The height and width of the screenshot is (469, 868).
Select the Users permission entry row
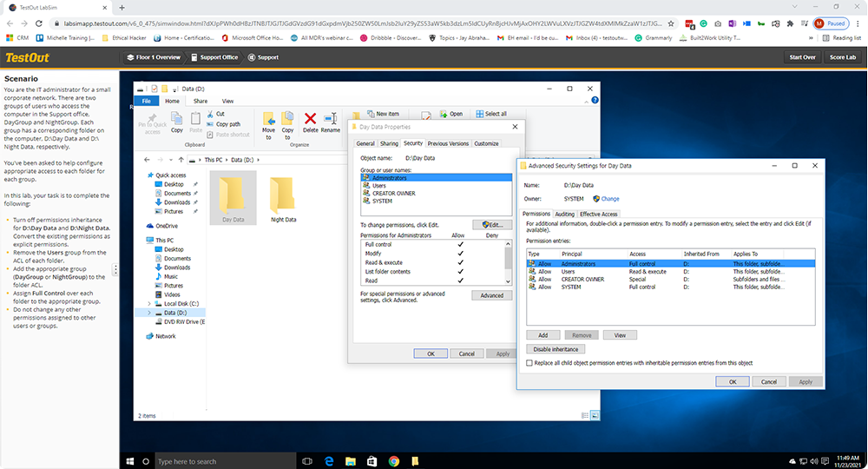(670, 272)
